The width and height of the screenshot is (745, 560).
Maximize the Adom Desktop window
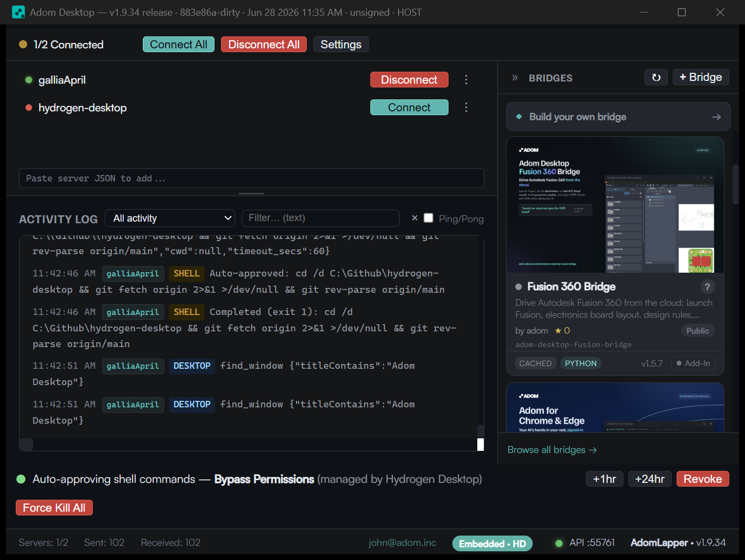[682, 12]
